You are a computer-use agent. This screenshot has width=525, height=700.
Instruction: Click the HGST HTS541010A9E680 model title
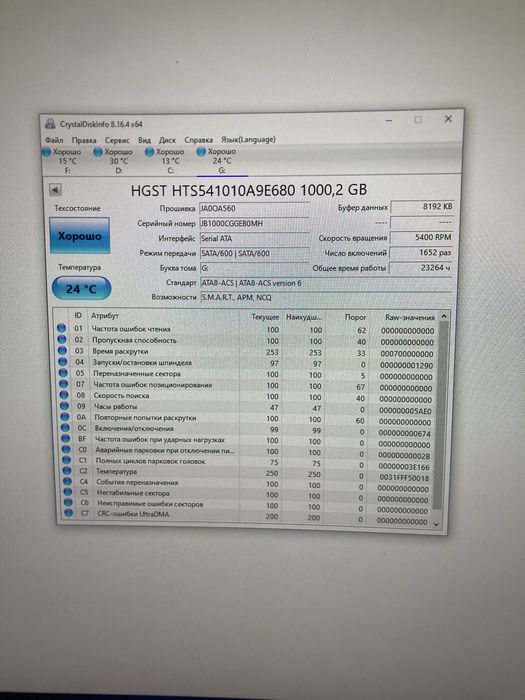[249, 190]
